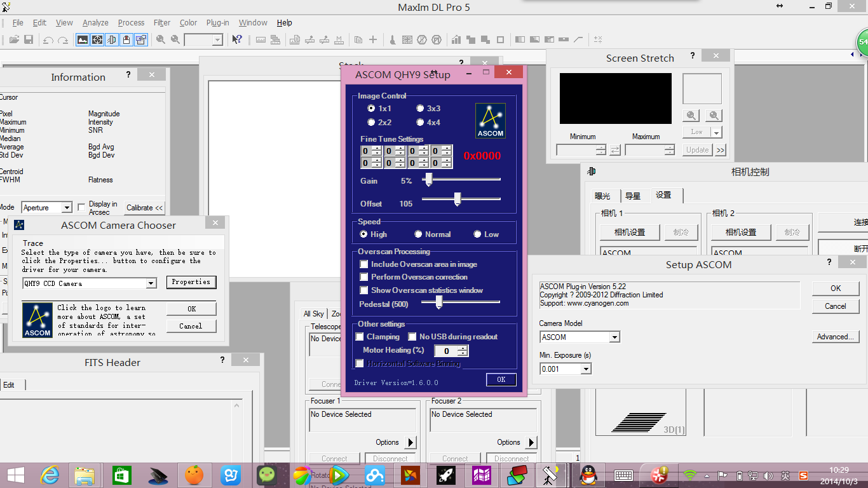Select 3x3 binning radio button
868x488 pixels.
point(420,109)
